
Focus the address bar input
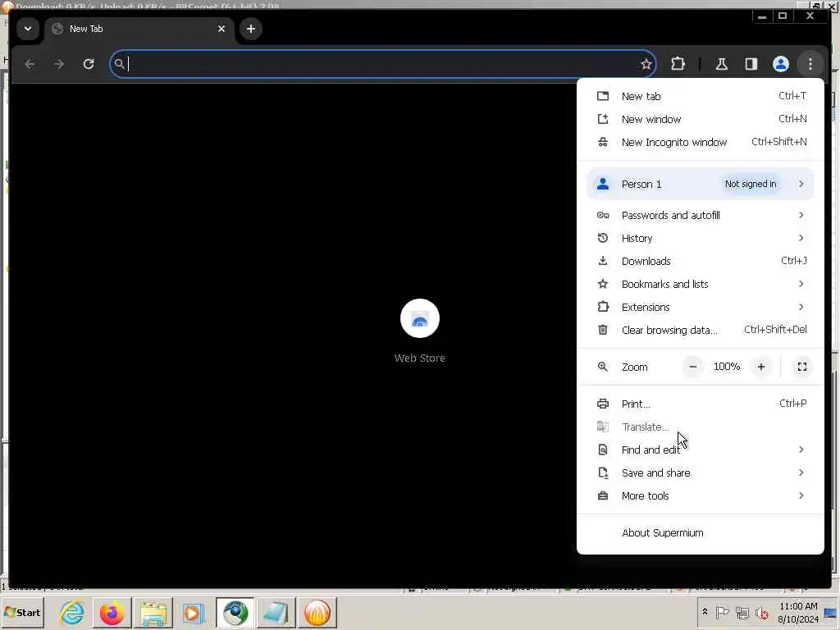coord(382,64)
